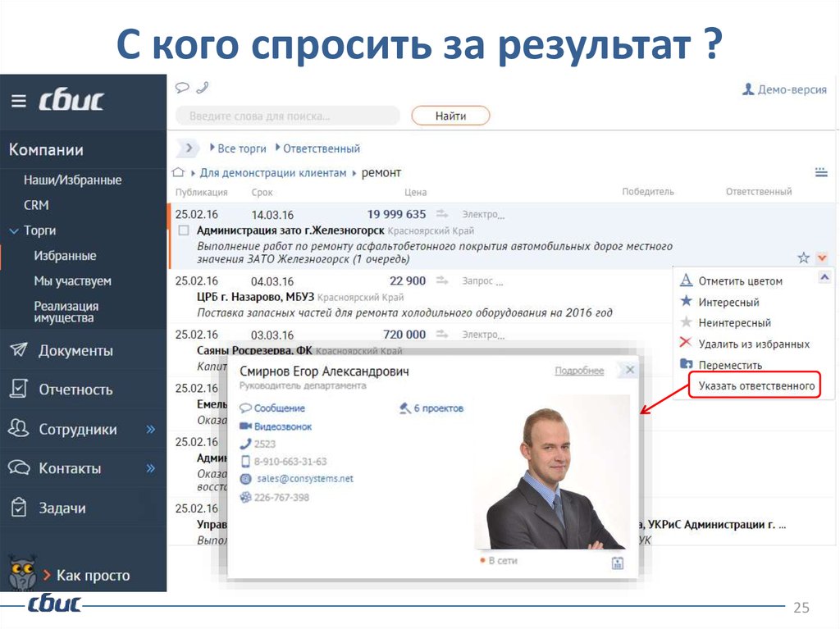Screen dimensions: 840x629
Task: Click exchange arrows icon next to 720 000
Action: 442,334
